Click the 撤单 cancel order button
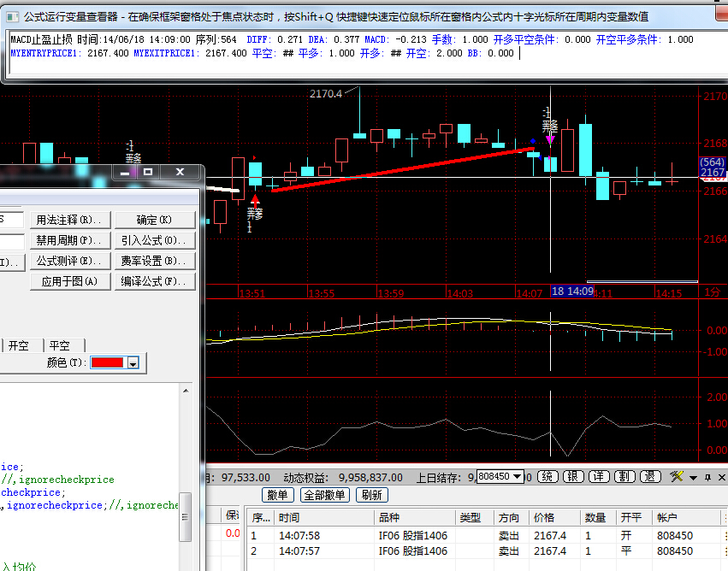728x571 pixels. coord(278,495)
